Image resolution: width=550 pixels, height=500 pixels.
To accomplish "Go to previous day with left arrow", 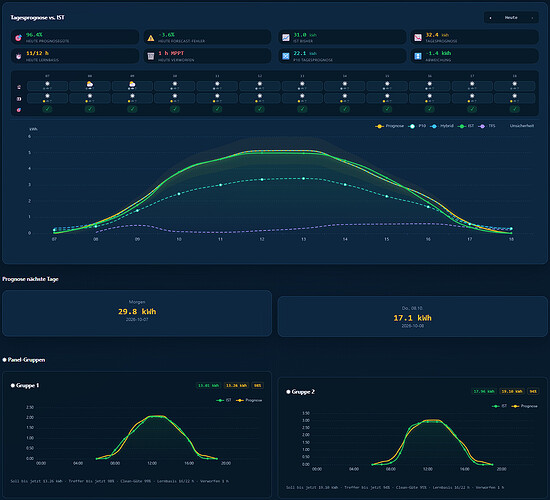I will (490, 18).
